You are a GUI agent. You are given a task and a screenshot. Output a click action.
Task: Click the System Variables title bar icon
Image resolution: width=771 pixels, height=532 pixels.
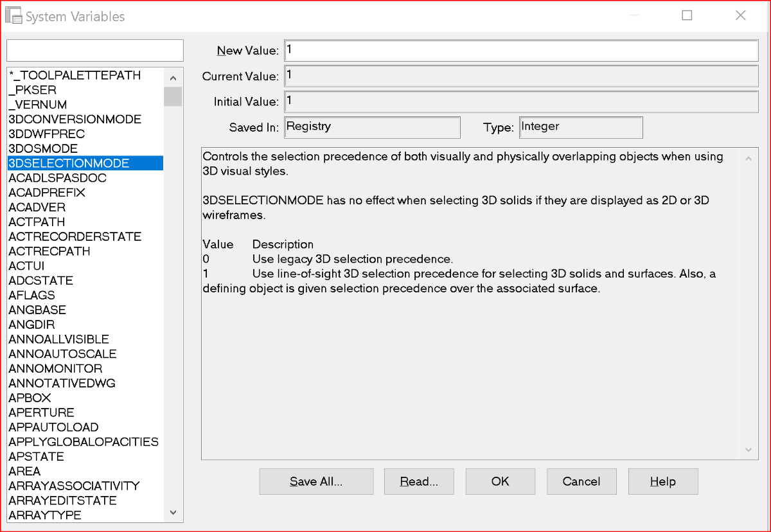(14, 15)
